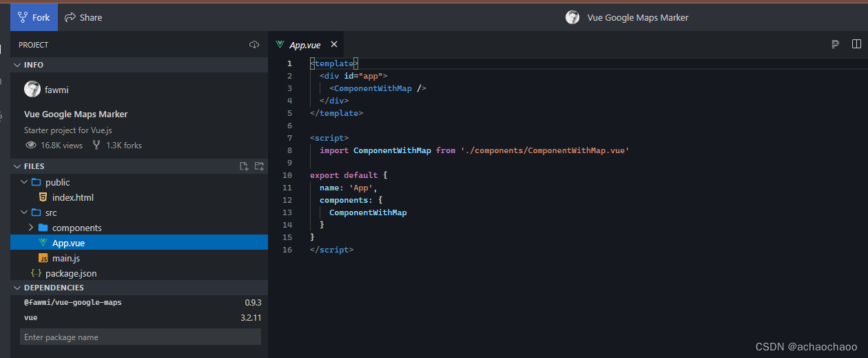The width and height of the screenshot is (868, 358).
Task: Click the avatar beside the top project title
Action: coord(572,17)
